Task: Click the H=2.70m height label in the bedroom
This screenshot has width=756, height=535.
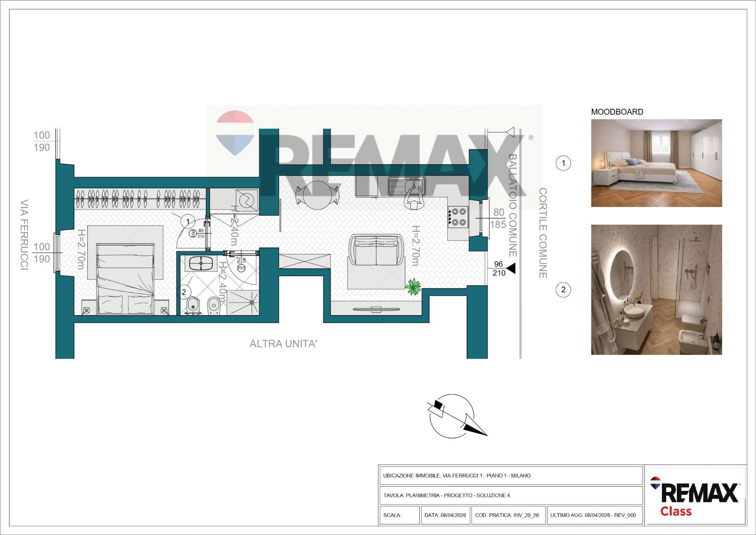Action: [x=81, y=249]
